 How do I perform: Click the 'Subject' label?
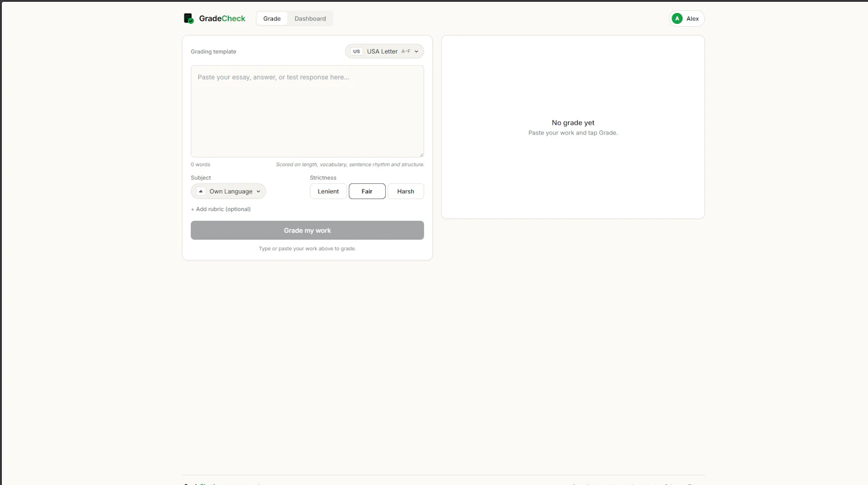coord(201,178)
